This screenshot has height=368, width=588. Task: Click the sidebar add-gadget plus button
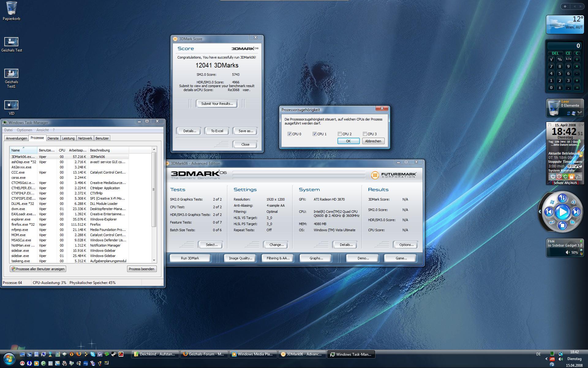click(x=565, y=6)
